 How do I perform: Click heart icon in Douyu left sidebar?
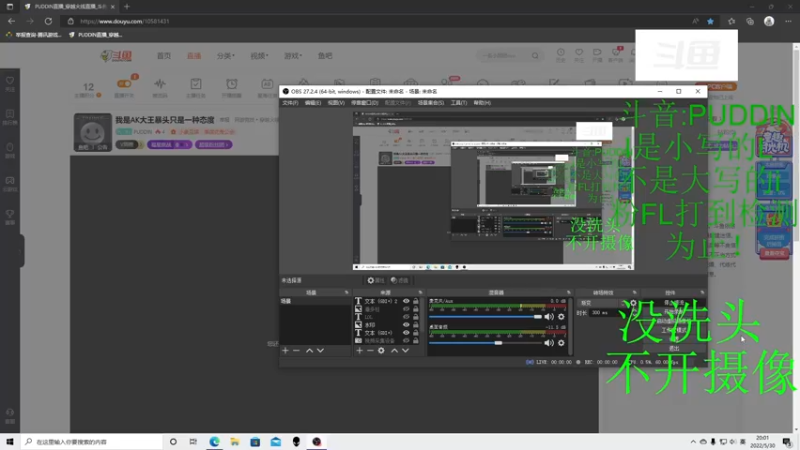pos(10,81)
